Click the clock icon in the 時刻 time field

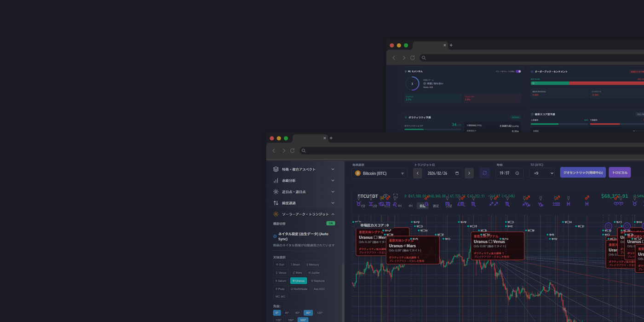coord(517,173)
